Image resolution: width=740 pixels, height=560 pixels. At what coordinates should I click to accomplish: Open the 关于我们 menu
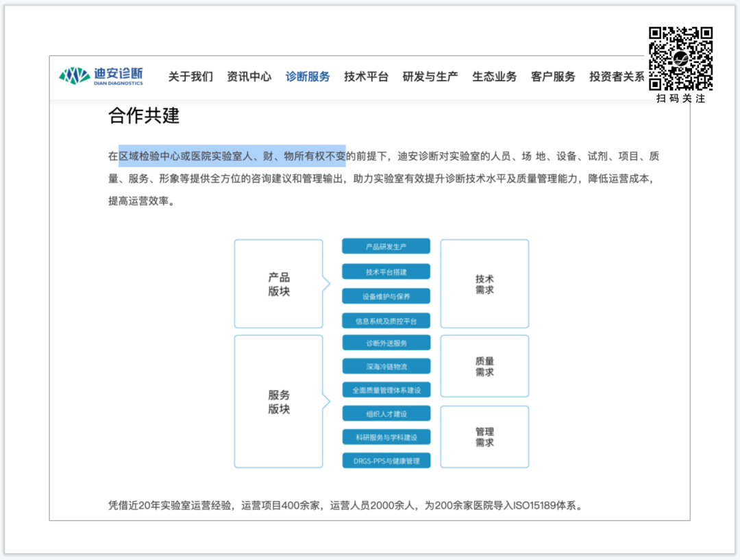[x=190, y=77]
